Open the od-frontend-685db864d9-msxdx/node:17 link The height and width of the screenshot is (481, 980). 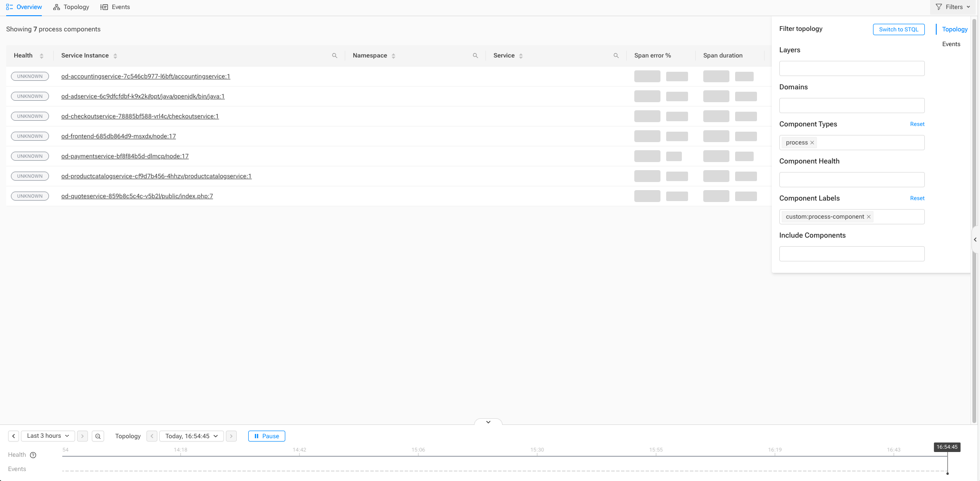(118, 136)
